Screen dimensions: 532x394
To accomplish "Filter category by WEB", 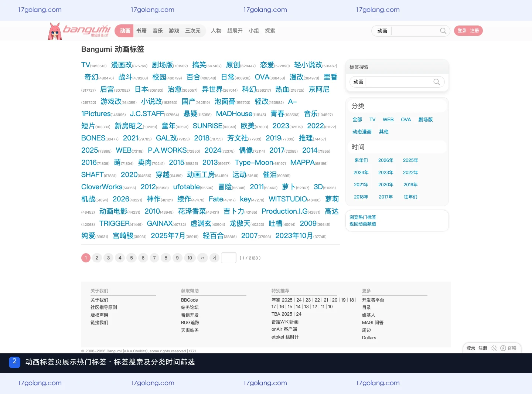I will click(x=388, y=119).
